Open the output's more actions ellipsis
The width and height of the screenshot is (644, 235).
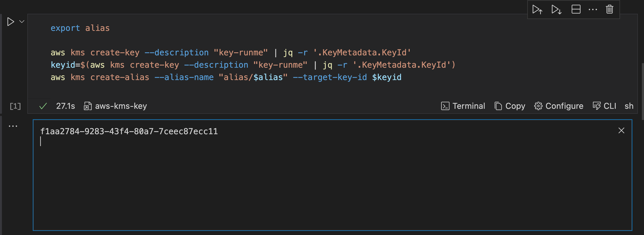pos(13,126)
